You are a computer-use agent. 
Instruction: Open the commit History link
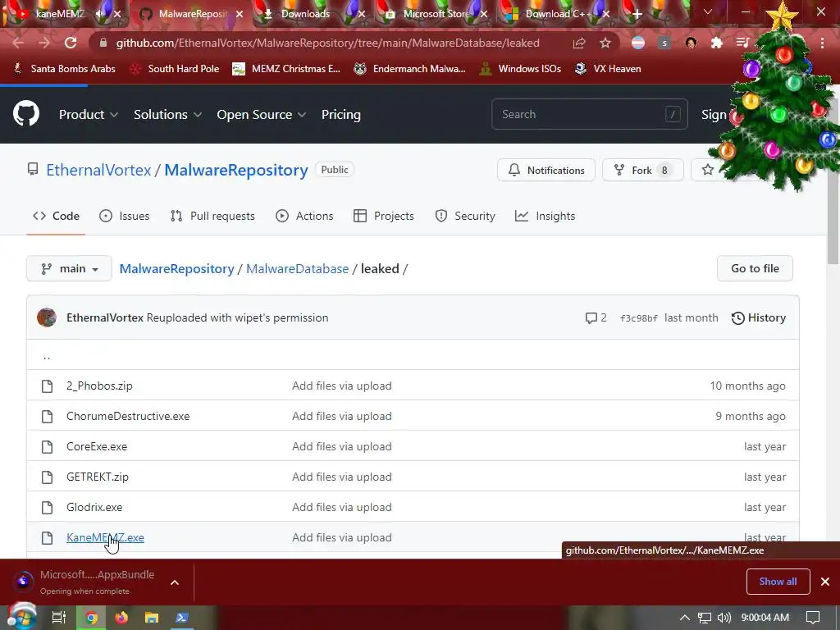(x=759, y=317)
